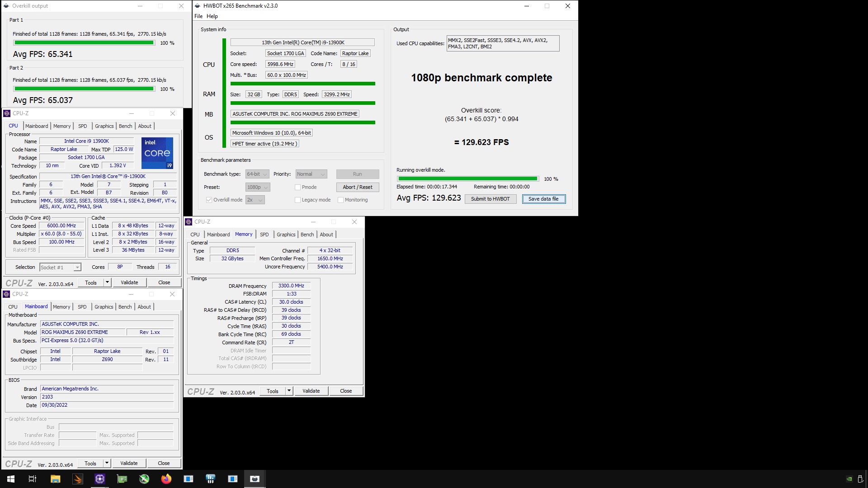Click the CPU-Z CPU window title icon
Screen dimensions: 868x488
pos(7,113)
